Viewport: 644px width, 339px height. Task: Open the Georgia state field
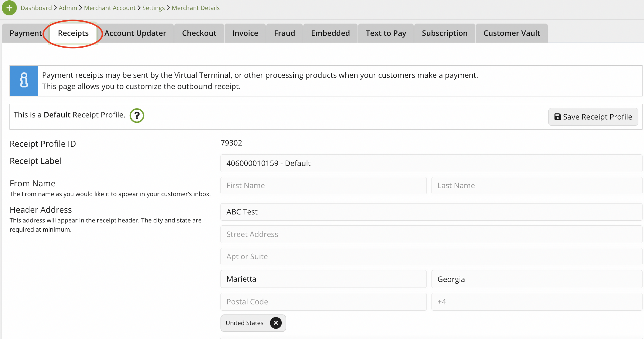pos(536,279)
